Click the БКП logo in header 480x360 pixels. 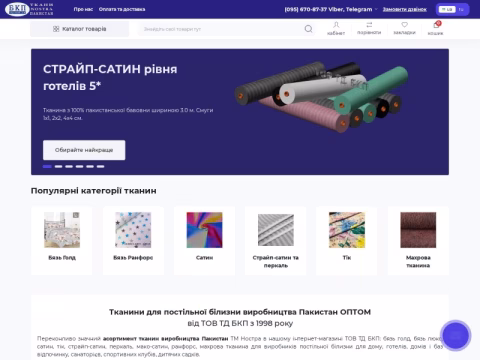(x=29, y=9)
